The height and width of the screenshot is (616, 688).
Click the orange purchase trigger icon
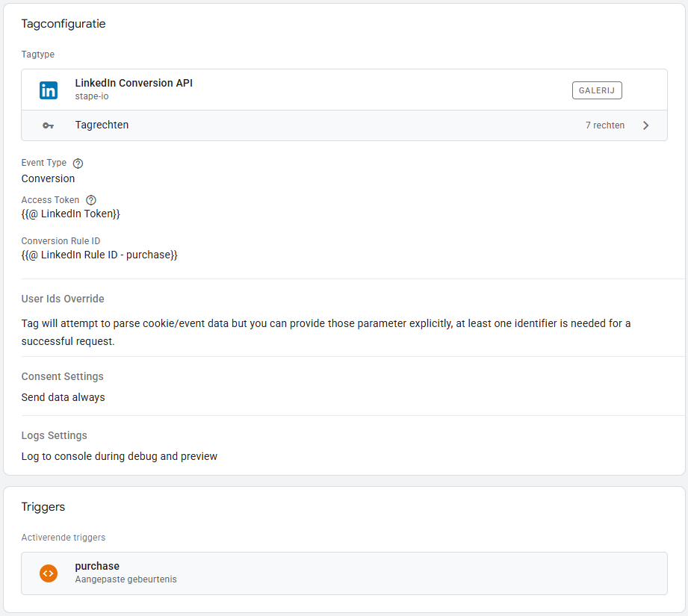click(49, 573)
